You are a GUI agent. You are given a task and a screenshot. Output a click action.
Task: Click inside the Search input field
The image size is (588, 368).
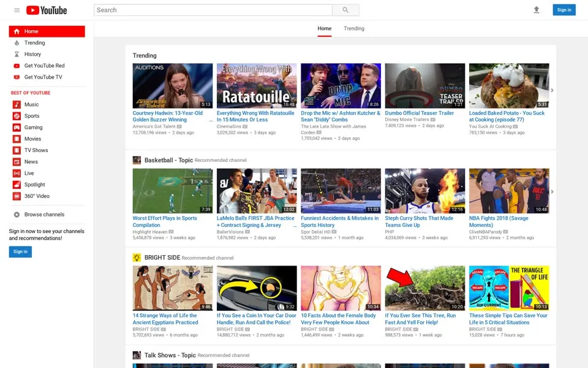point(213,10)
